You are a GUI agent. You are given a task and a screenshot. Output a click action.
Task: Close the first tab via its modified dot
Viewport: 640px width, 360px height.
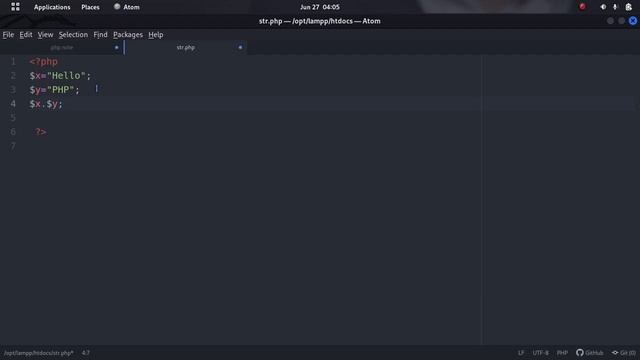point(116,47)
